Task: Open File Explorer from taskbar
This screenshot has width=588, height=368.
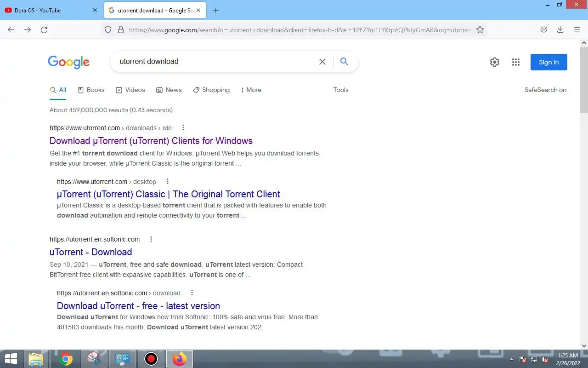Action: [x=36, y=359]
